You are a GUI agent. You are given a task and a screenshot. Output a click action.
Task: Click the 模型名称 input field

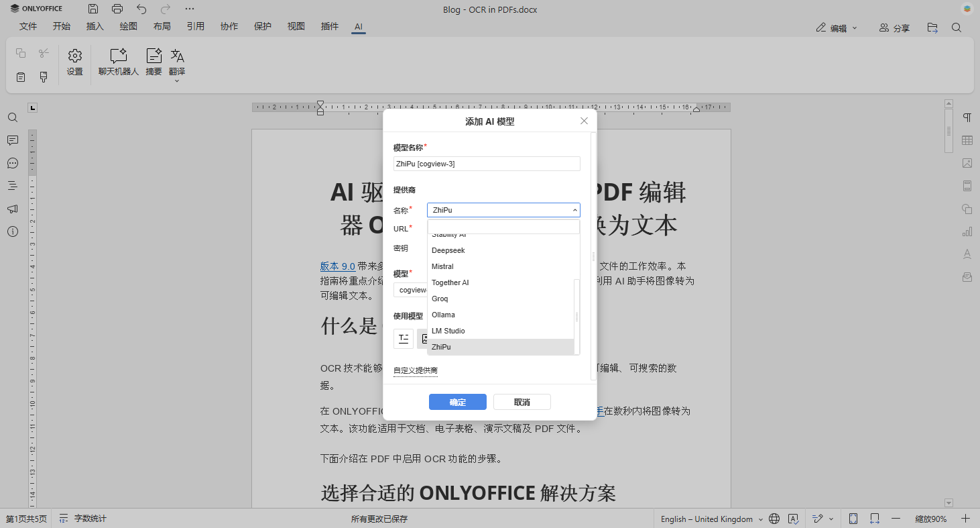pos(487,164)
